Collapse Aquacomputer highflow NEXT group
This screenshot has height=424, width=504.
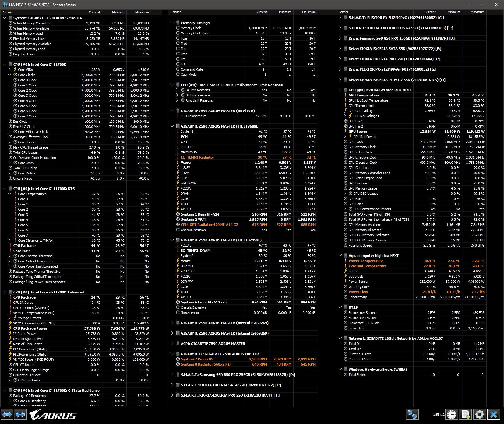pyautogui.click(x=340, y=256)
